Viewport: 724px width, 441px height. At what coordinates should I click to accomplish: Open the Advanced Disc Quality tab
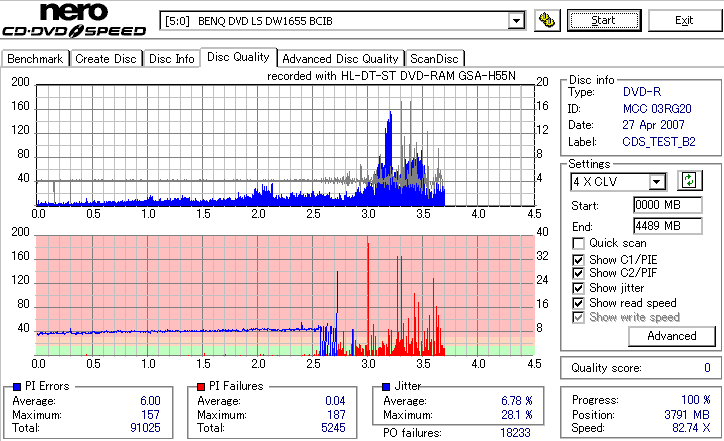(x=340, y=59)
